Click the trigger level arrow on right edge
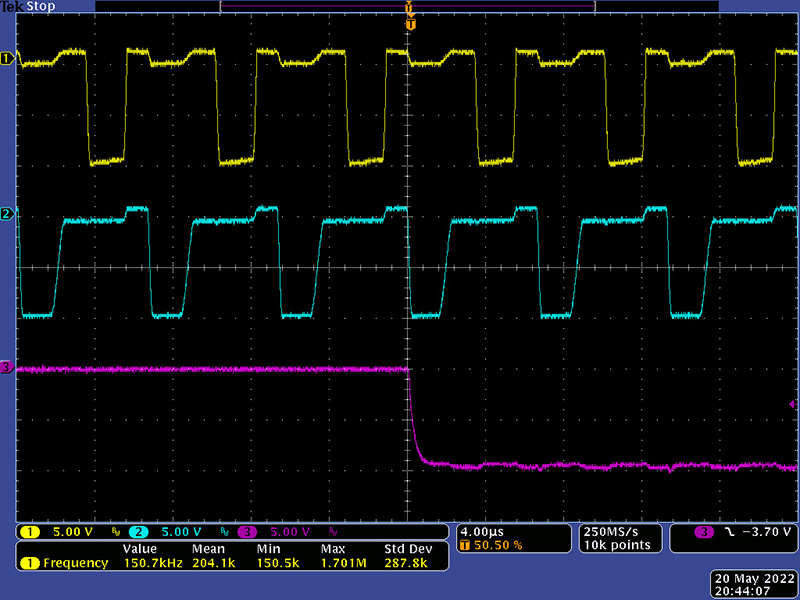This screenshot has width=800, height=600. 792,405
